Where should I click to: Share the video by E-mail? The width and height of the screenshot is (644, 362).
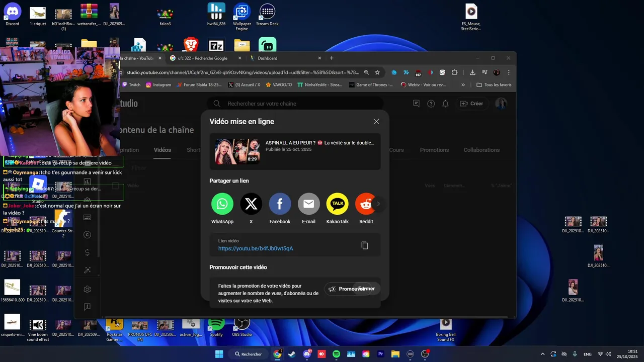308,204
